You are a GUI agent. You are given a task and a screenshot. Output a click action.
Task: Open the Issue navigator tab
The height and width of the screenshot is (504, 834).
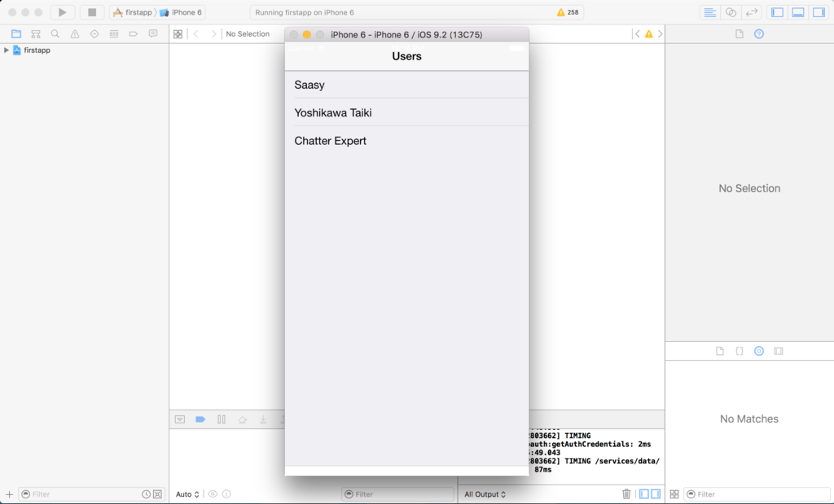click(x=74, y=34)
